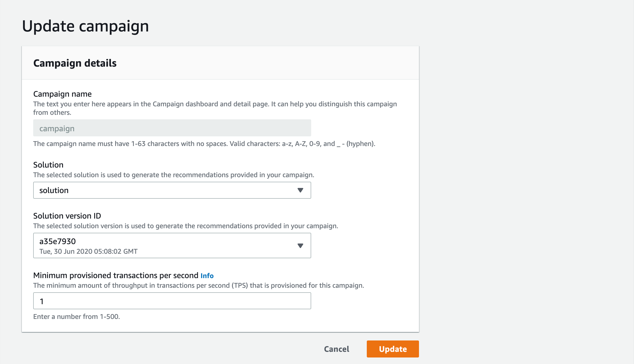Click the 'Minimum provisioned transactions per second' label
This screenshot has width=634, height=364.
[x=116, y=276]
